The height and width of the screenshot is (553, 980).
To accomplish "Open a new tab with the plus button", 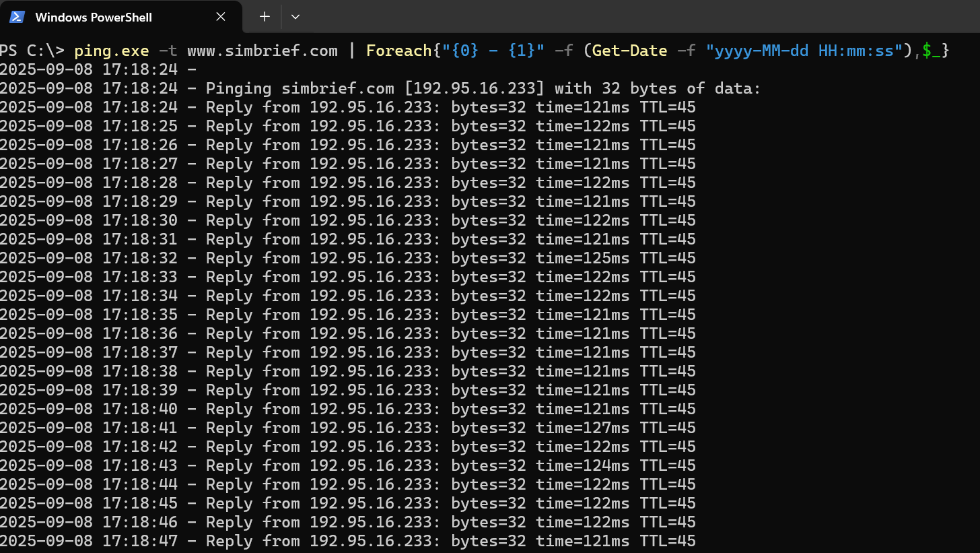I will point(265,17).
